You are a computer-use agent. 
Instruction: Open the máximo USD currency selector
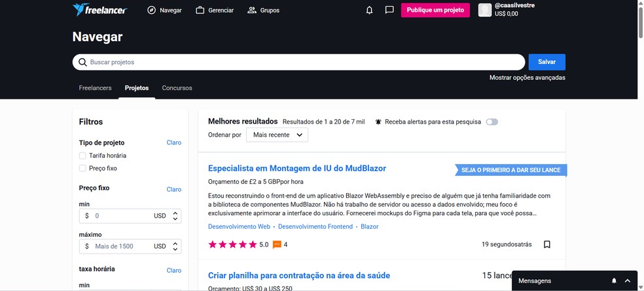point(166,247)
